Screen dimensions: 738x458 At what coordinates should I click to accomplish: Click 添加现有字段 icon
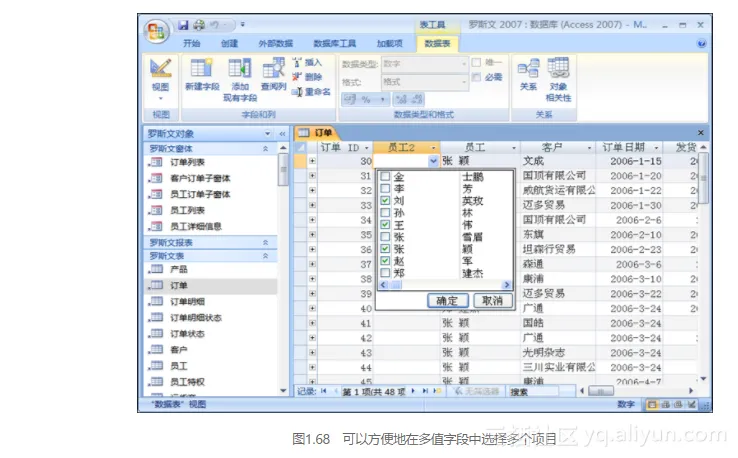240,80
